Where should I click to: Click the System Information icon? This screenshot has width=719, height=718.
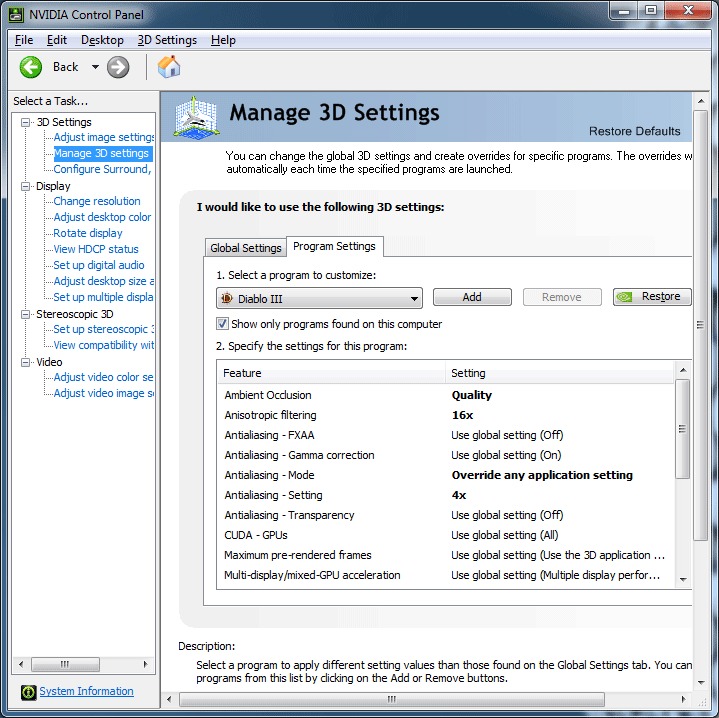tap(28, 692)
